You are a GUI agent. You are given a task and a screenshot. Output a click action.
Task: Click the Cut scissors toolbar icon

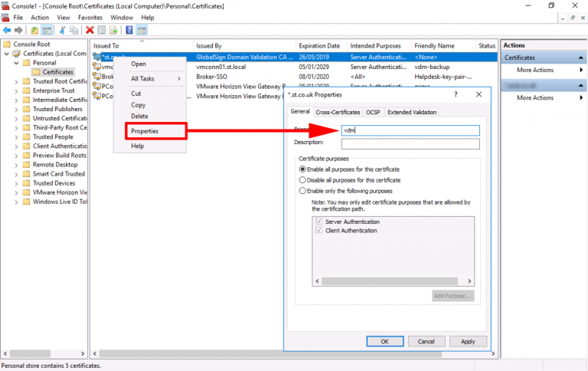point(62,30)
